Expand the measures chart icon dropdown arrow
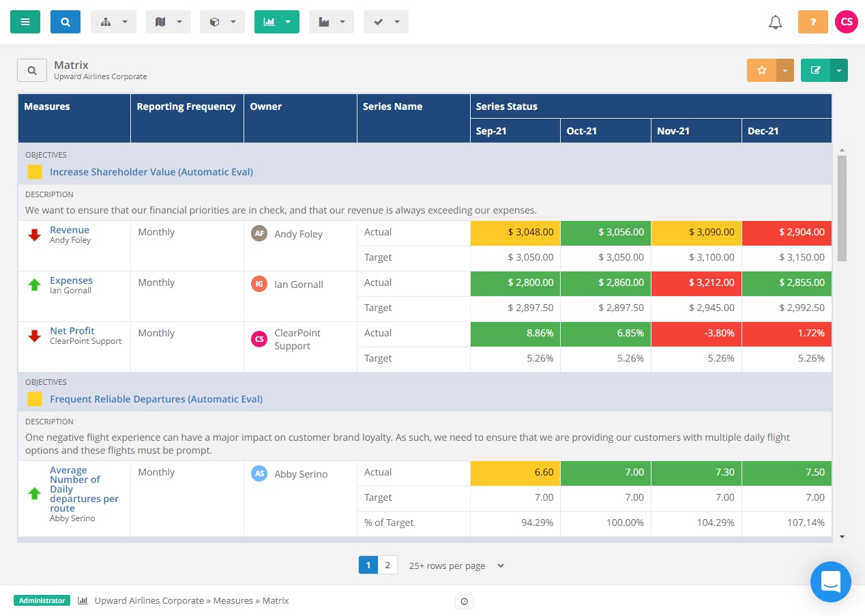The width and height of the screenshot is (865, 616). (x=286, y=21)
